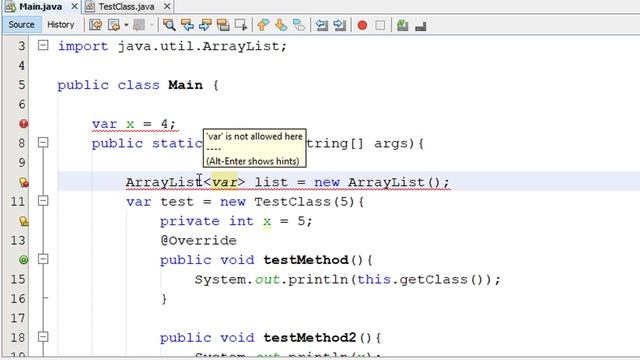Toggle Highlight Search icon
Viewport: 640px width, 360px height.
(x=223, y=25)
